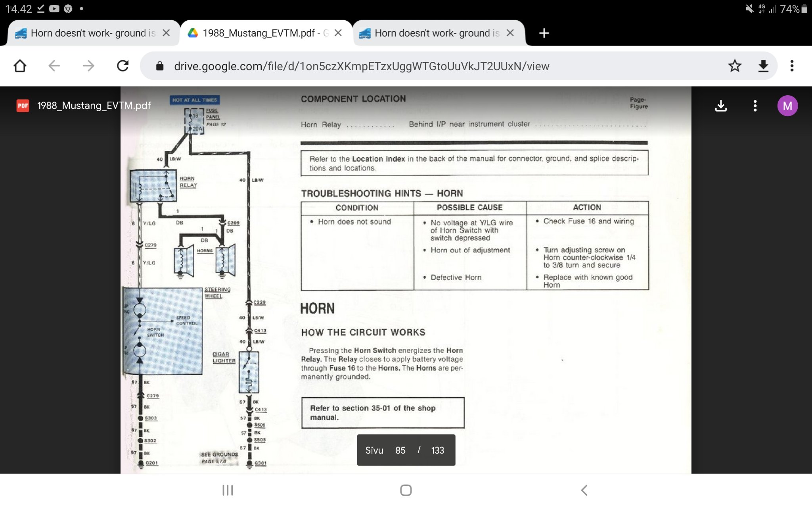Click the drive.google.com address bar

[361, 66]
